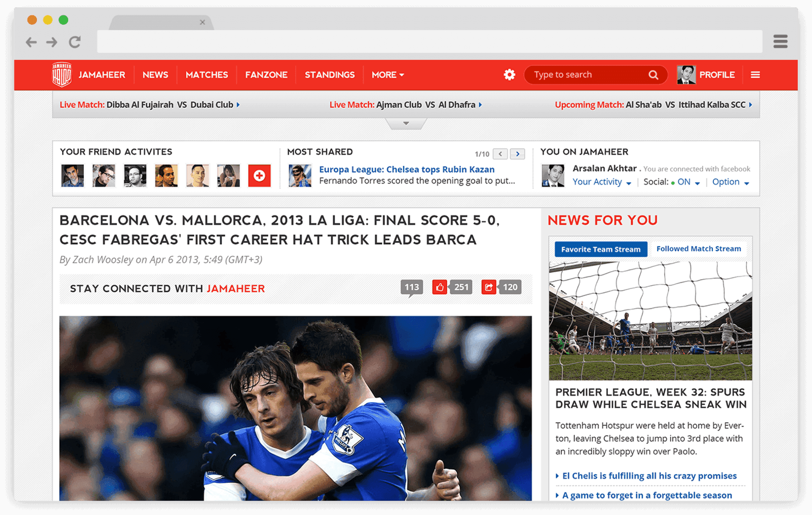812x515 pixels.
Task: Close the browser tab
Action: 202,22
